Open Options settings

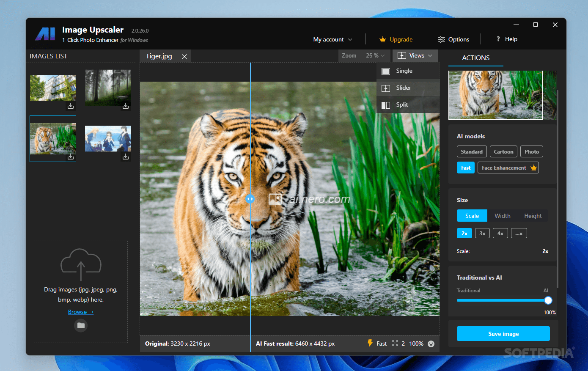(x=453, y=39)
